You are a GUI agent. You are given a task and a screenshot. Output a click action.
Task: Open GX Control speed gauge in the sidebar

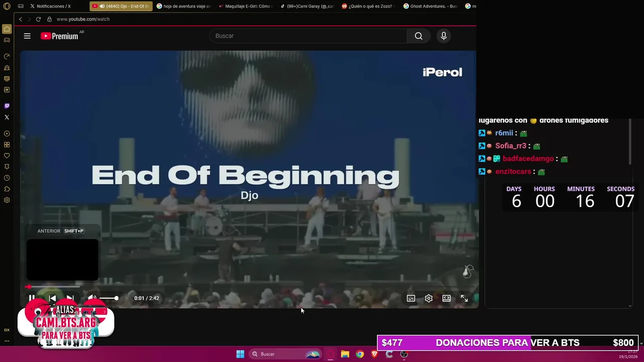(7, 56)
